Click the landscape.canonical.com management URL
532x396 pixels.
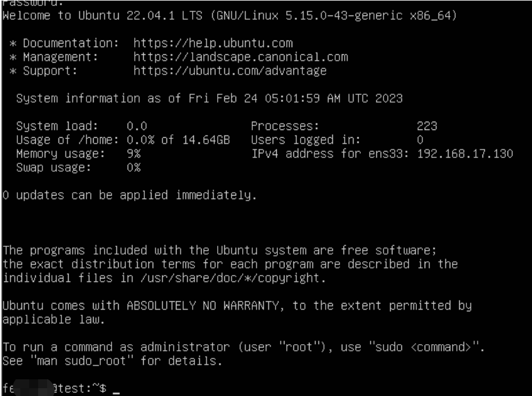pyautogui.click(x=240, y=57)
